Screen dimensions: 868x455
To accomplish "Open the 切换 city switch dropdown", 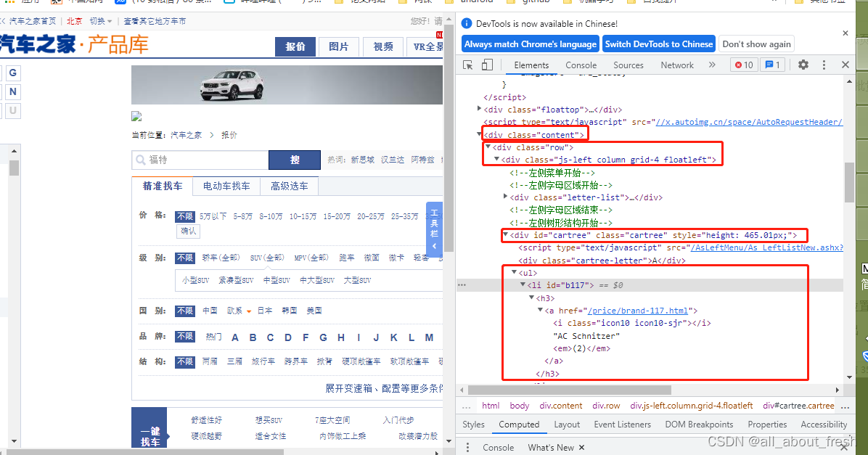I will tap(101, 21).
